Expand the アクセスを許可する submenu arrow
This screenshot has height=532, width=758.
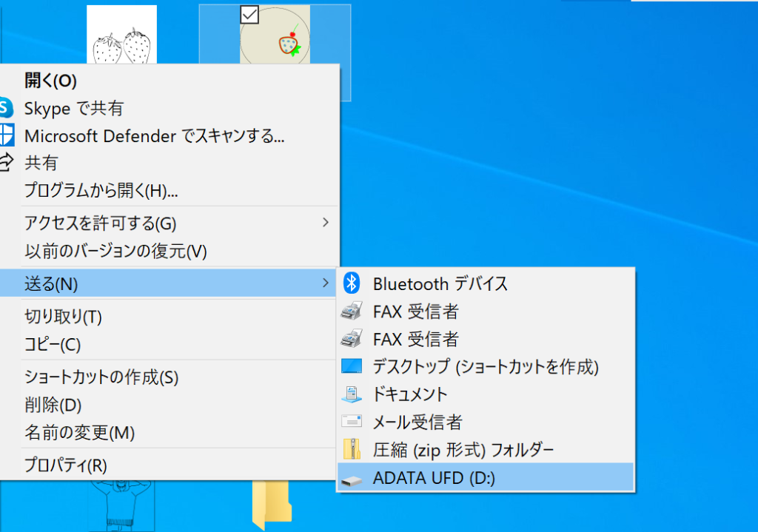[x=326, y=223]
